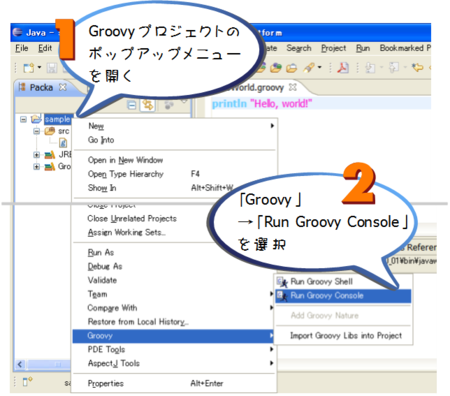The image size is (450, 396).
Task: Select the groovy file under src
Action: click(63, 143)
